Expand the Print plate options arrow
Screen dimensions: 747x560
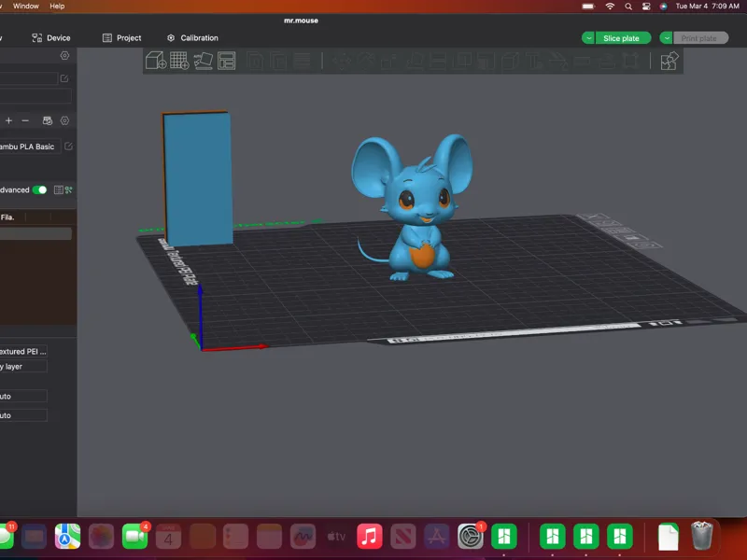[x=667, y=38]
